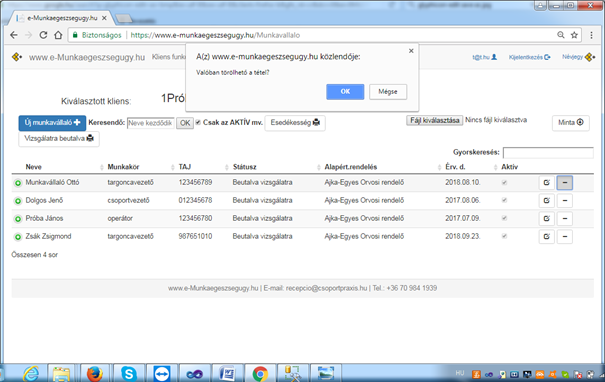The image size is (605, 382).
Task: Sort the table by the Munkakör column
Action: pyautogui.click(x=123, y=167)
